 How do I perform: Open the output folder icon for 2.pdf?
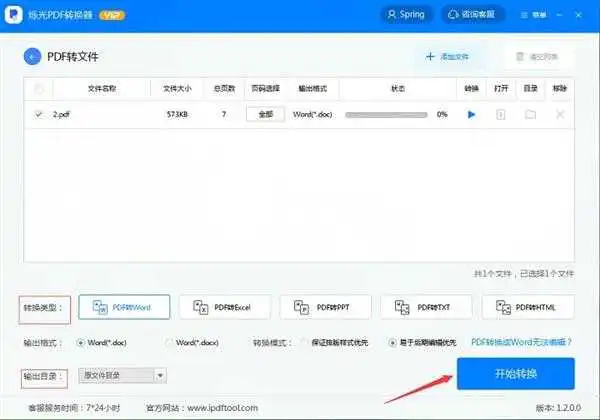click(x=531, y=115)
